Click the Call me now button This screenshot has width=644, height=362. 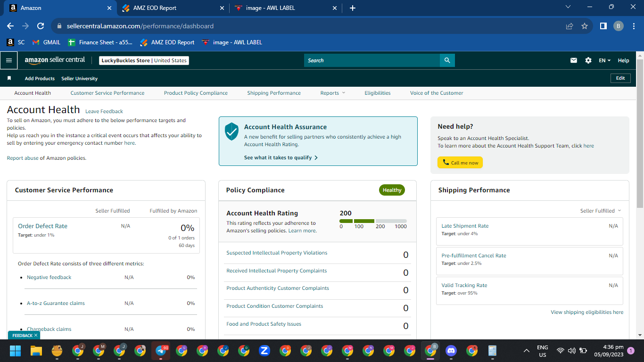pos(460,163)
